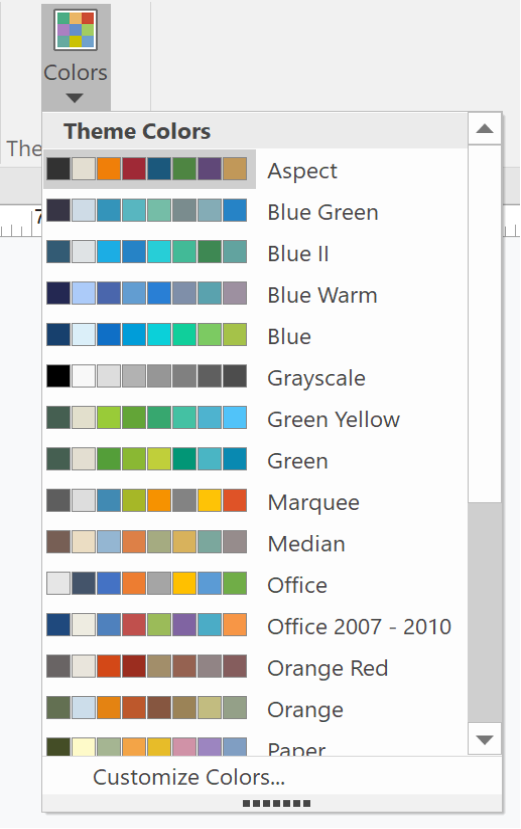The height and width of the screenshot is (829, 521).
Task: Click the gray scrollbar thumb in the theme list
Action: 485,612
